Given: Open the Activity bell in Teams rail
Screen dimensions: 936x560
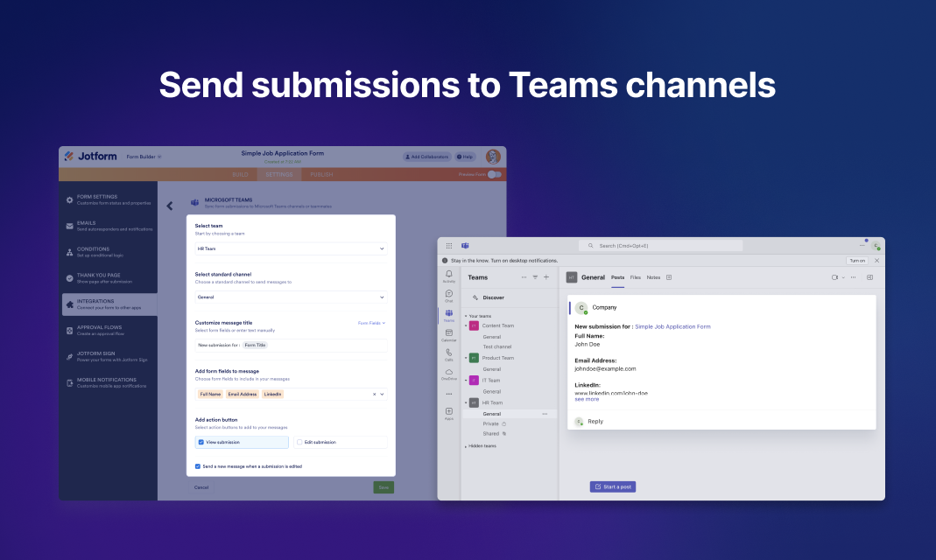Looking at the screenshot, I should 449,276.
